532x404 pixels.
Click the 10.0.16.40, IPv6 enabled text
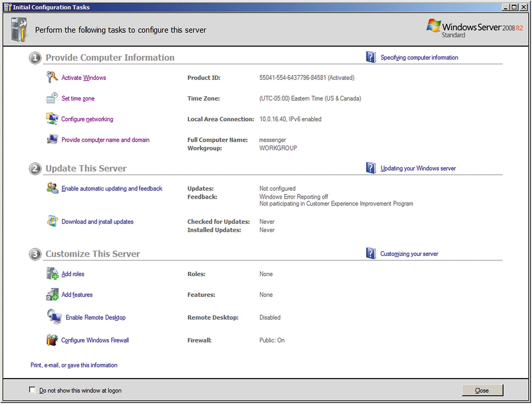click(x=290, y=119)
